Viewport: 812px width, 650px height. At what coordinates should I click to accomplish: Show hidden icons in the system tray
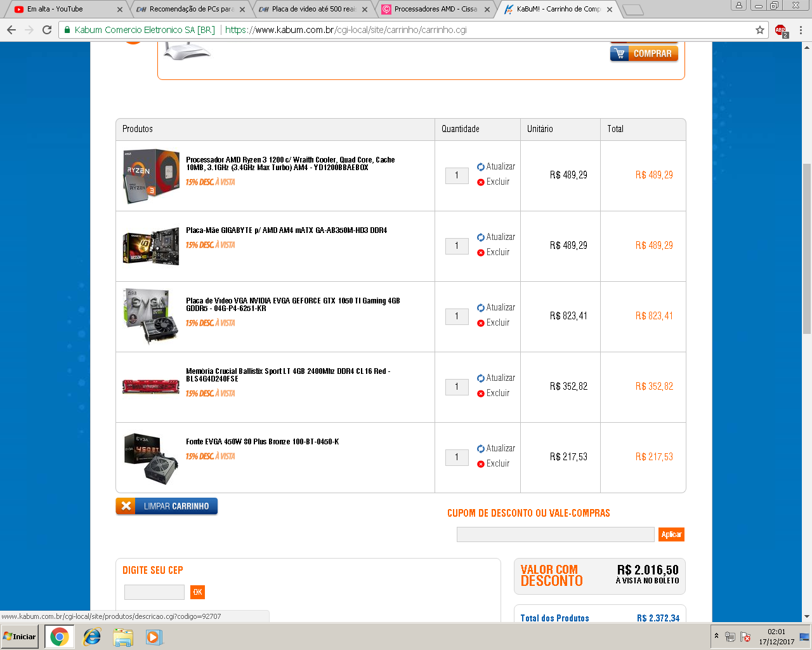(x=717, y=637)
